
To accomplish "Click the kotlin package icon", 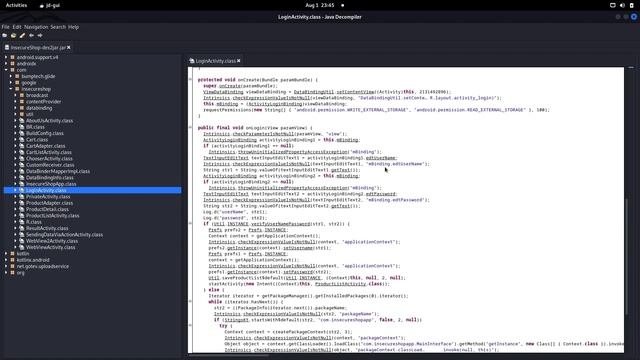I will (13, 253).
